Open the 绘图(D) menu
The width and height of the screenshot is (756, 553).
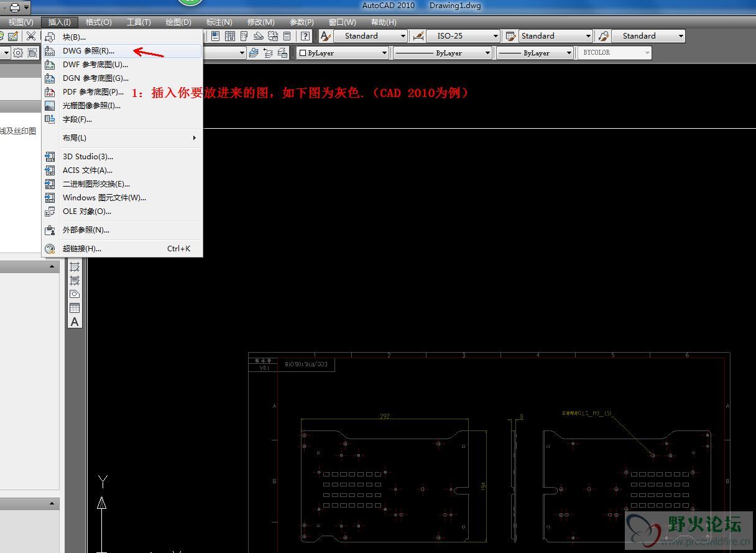coord(178,22)
